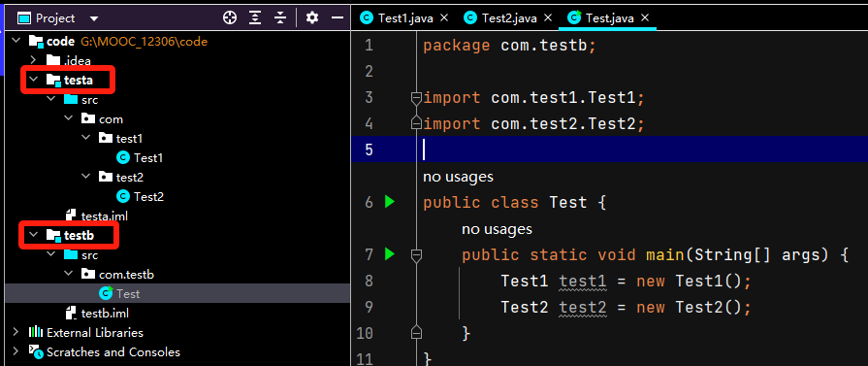Click the Expand All icon in Project toolbar

click(x=255, y=18)
